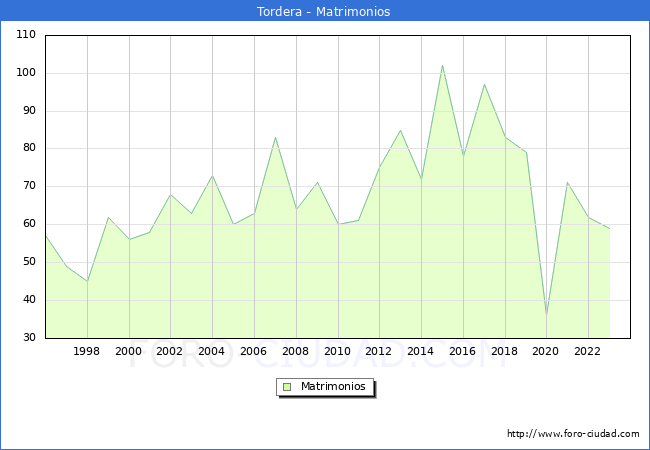Click the 50 y-axis label

point(29,261)
